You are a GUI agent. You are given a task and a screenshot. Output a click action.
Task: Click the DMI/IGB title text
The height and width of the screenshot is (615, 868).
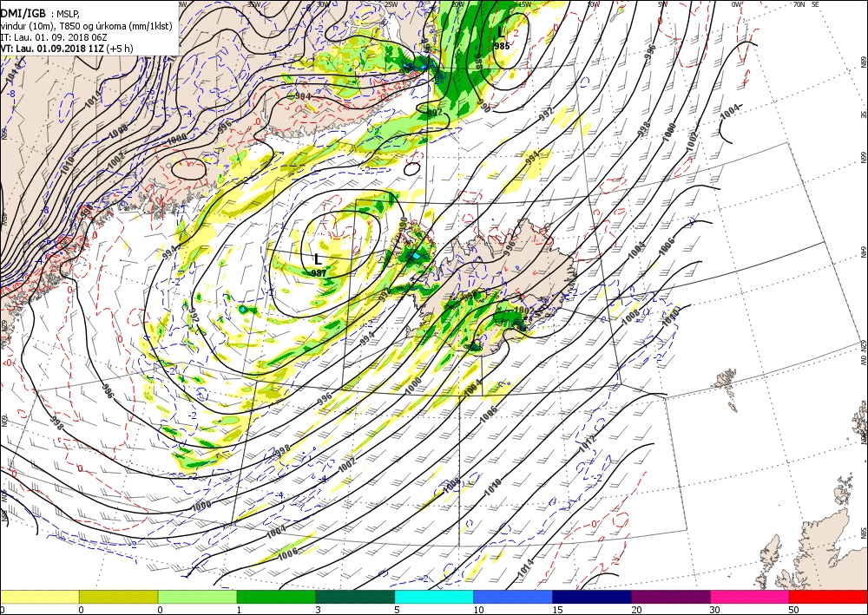(23, 15)
